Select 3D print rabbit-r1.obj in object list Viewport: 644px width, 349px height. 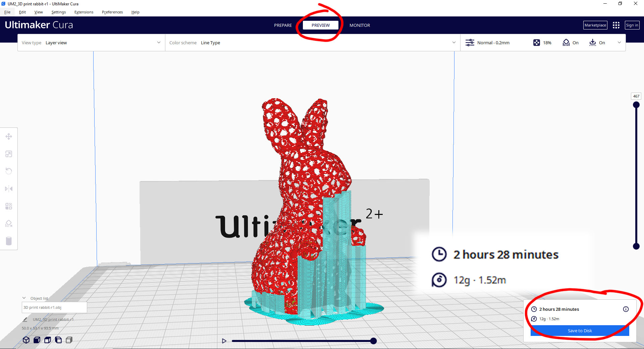(54, 307)
